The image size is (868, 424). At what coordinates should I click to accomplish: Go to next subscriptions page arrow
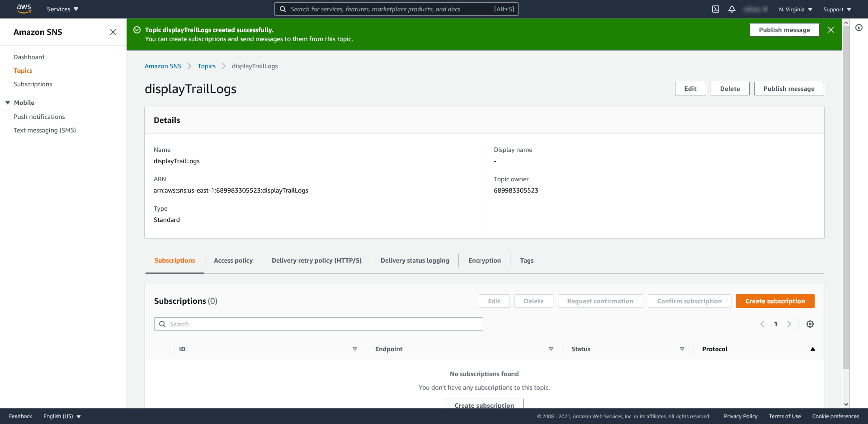click(x=789, y=324)
